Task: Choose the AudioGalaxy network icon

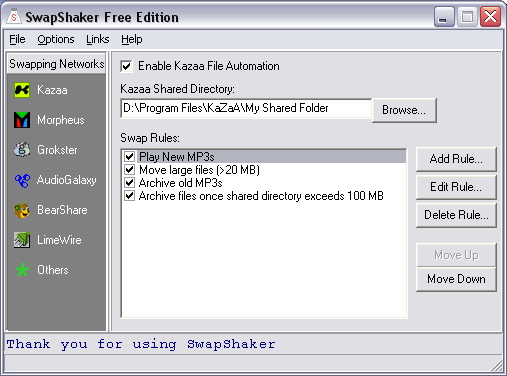Action: [22, 180]
